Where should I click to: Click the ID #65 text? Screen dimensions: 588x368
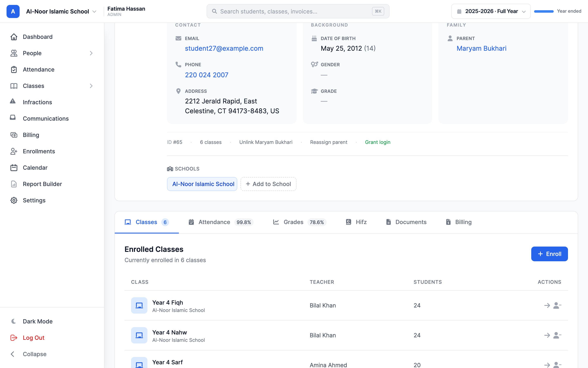174,142
